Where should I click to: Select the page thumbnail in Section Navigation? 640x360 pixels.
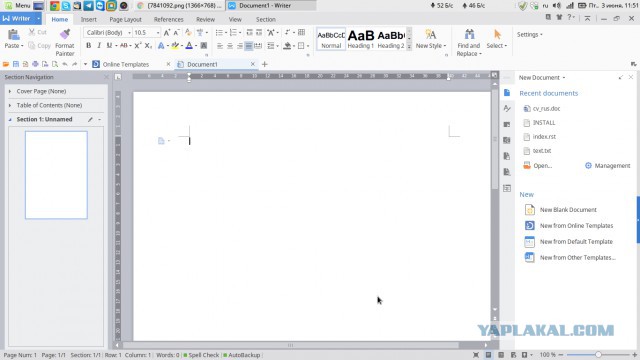click(x=56, y=175)
